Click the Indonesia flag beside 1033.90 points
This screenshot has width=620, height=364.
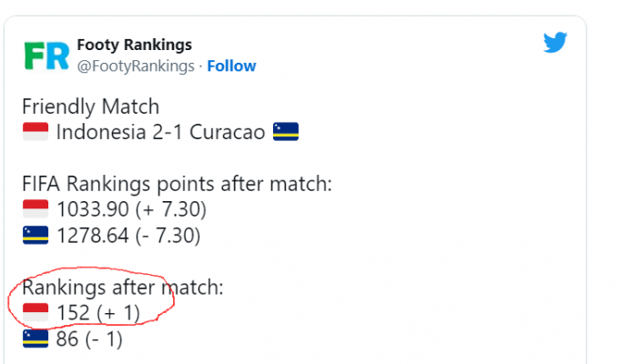tap(36, 210)
